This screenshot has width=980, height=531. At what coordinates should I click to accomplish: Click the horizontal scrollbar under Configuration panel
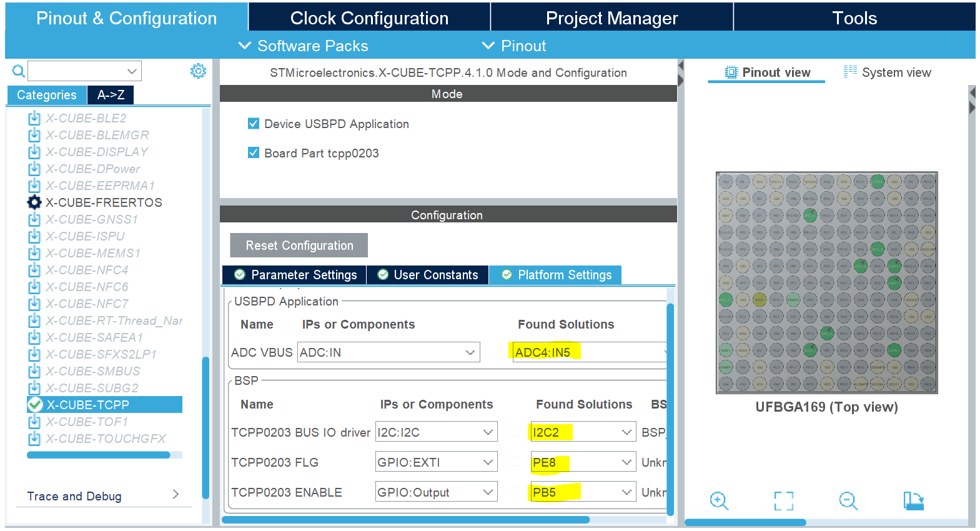406,520
